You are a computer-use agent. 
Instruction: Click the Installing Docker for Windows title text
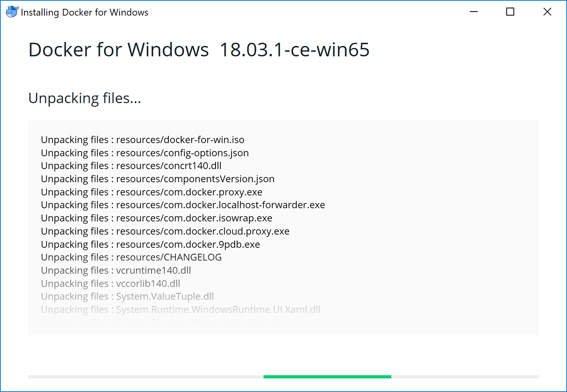pyautogui.click(x=85, y=12)
